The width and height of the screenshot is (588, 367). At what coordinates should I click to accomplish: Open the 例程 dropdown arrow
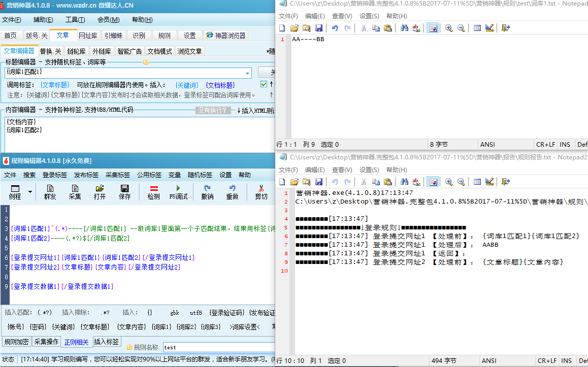[30, 192]
